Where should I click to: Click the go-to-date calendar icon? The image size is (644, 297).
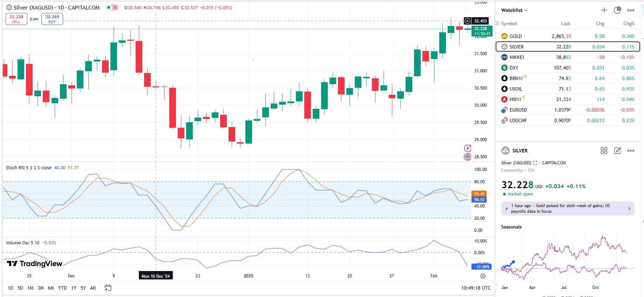point(108,288)
